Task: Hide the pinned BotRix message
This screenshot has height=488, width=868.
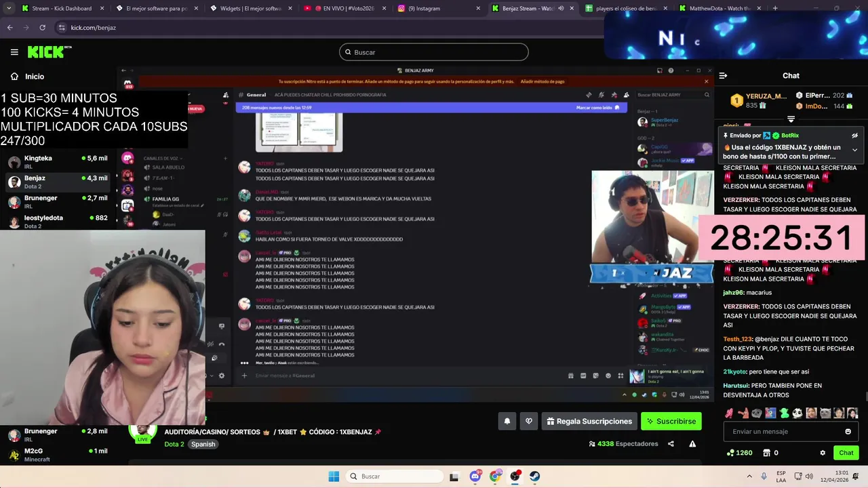Action: [x=854, y=136]
